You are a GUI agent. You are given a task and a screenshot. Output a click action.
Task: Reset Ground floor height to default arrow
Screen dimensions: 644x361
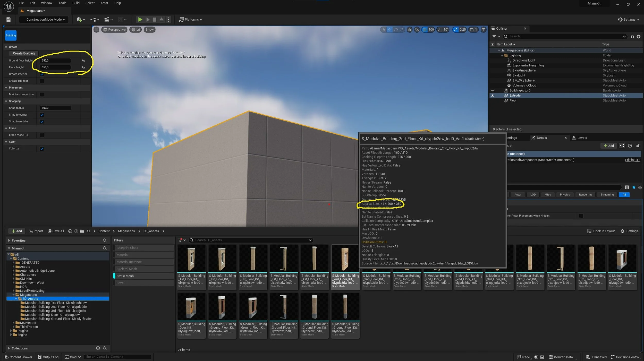click(x=83, y=61)
